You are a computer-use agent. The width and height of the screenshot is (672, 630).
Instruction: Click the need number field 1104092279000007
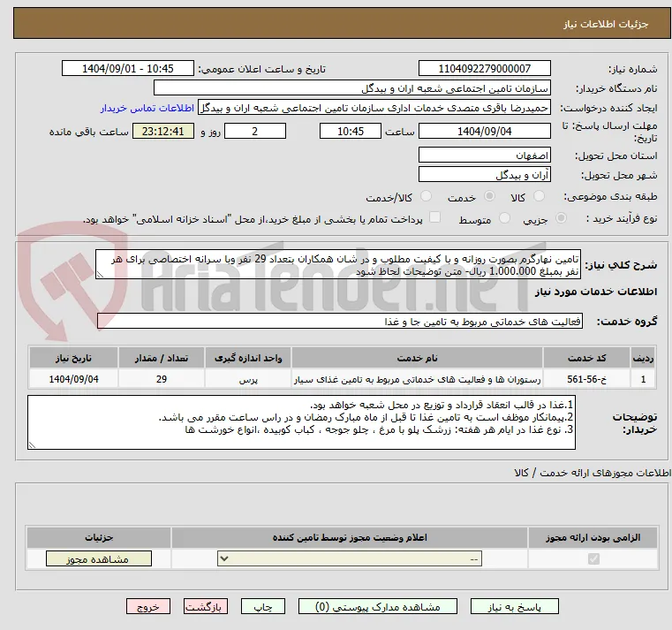click(485, 68)
